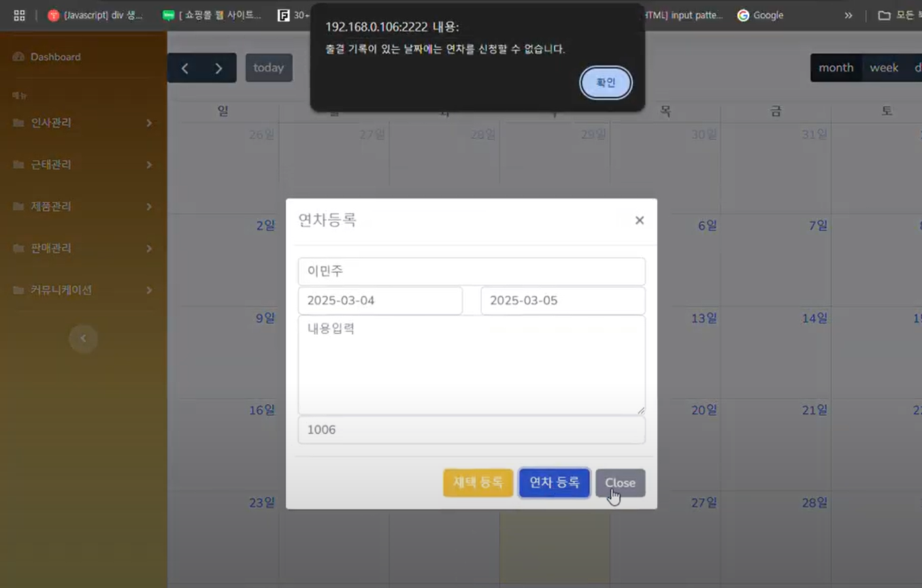Show hidden bookmarks with the » chevron

coord(848,14)
